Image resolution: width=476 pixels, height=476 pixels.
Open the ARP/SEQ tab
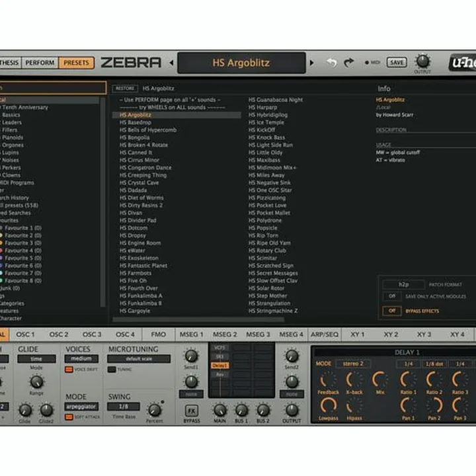click(x=325, y=335)
